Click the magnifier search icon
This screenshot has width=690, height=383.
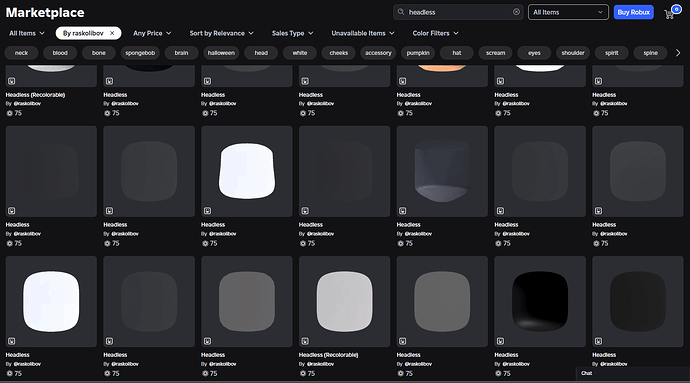(x=401, y=12)
